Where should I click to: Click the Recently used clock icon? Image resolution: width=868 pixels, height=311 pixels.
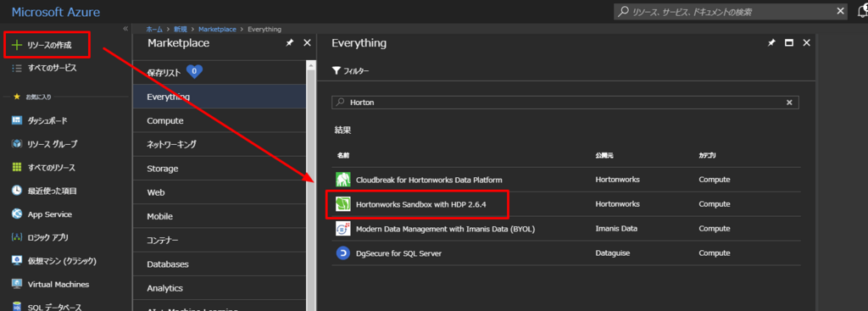[x=17, y=191]
